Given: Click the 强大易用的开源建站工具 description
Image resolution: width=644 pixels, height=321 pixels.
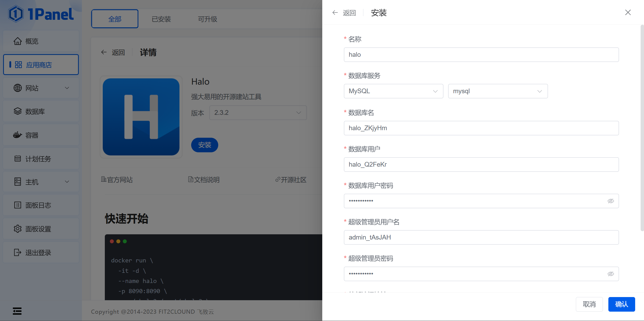Looking at the screenshot, I should [x=226, y=97].
